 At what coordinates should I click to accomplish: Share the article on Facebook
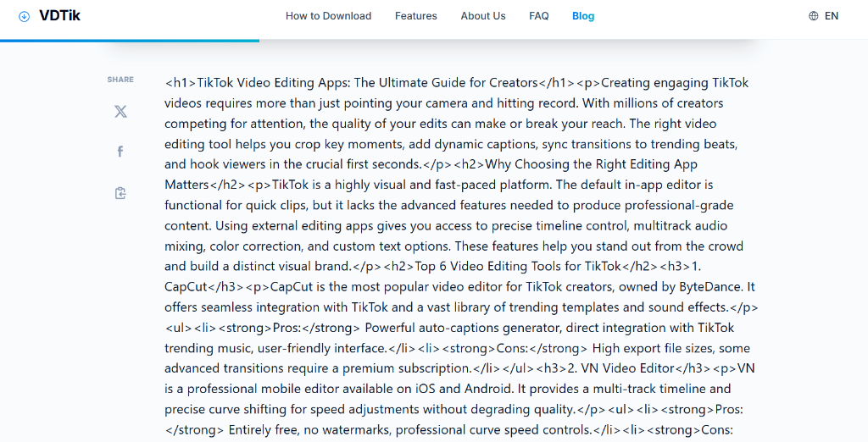120,152
